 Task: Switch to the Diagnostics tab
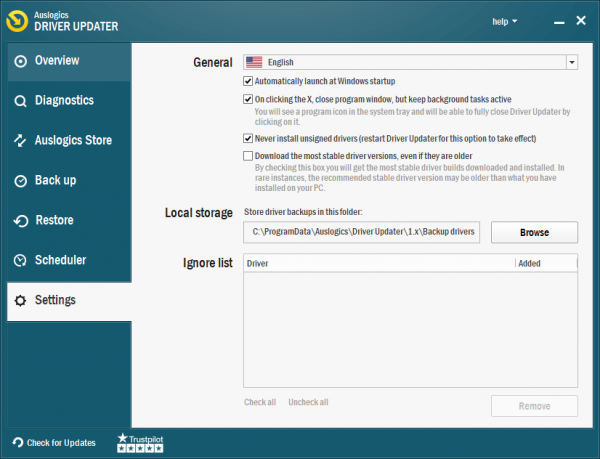pyautogui.click(x=69, y=101)
